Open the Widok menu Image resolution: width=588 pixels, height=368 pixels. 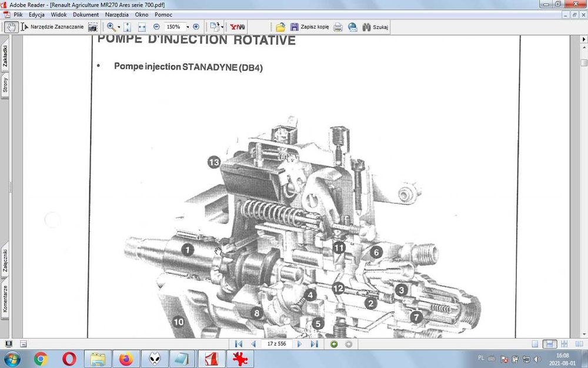click(59, 15)
